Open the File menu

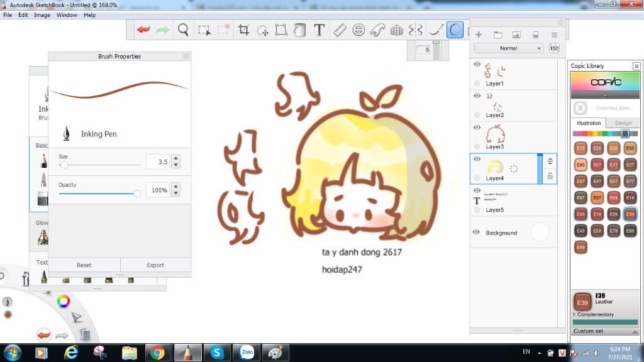click(x=8, y=15)
